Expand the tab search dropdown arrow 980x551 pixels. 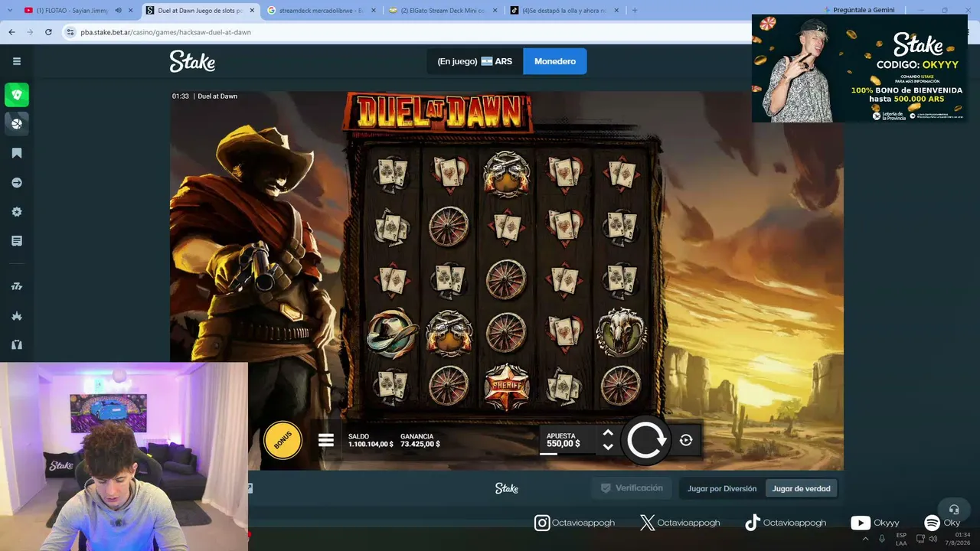(x=8, y=11)
